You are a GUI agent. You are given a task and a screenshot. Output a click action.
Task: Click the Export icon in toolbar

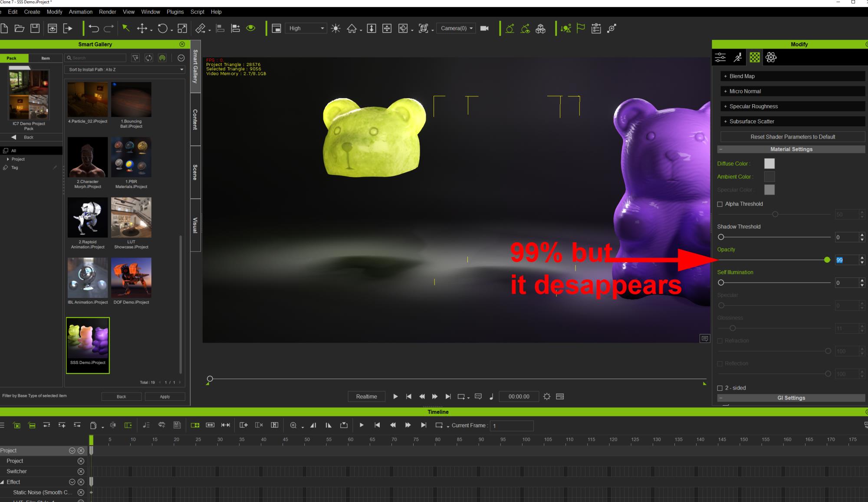pyautogui.click(x=68, y=28)
